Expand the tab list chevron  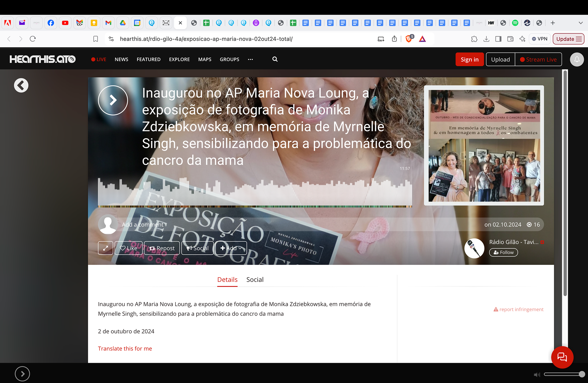pyautogui.click(x=581, y=23)
